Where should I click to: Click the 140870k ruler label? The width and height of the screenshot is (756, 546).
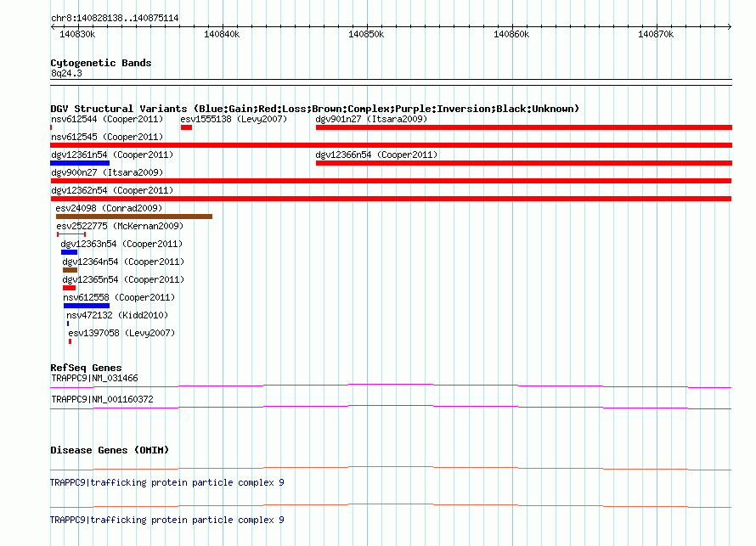point(656,34)
